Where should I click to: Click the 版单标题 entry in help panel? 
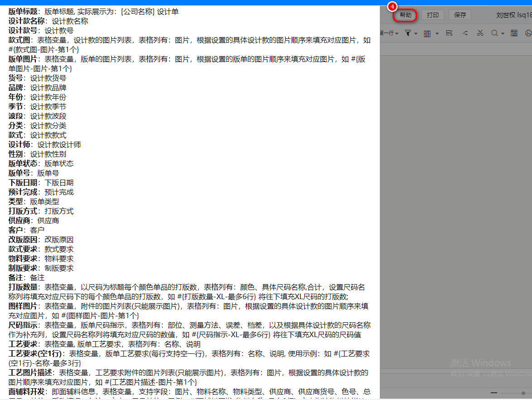[23, 11]
